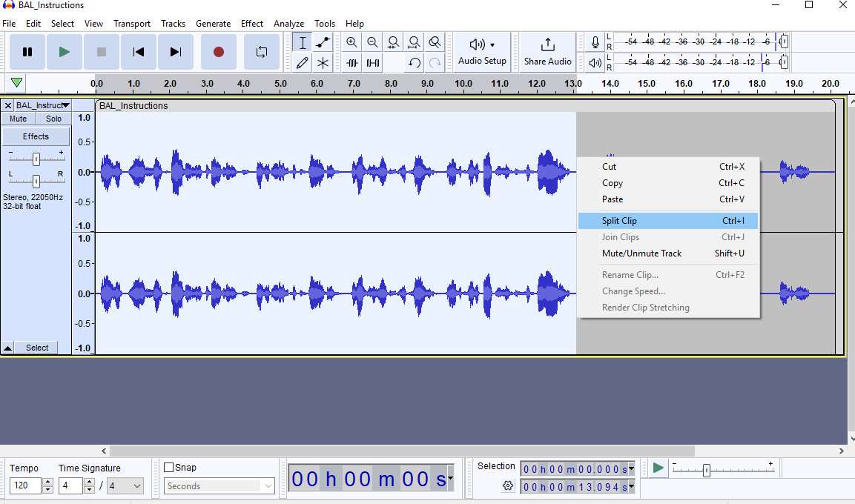
Task: Click the Zoom toggle icon
Action: click(x=435, y=42)
